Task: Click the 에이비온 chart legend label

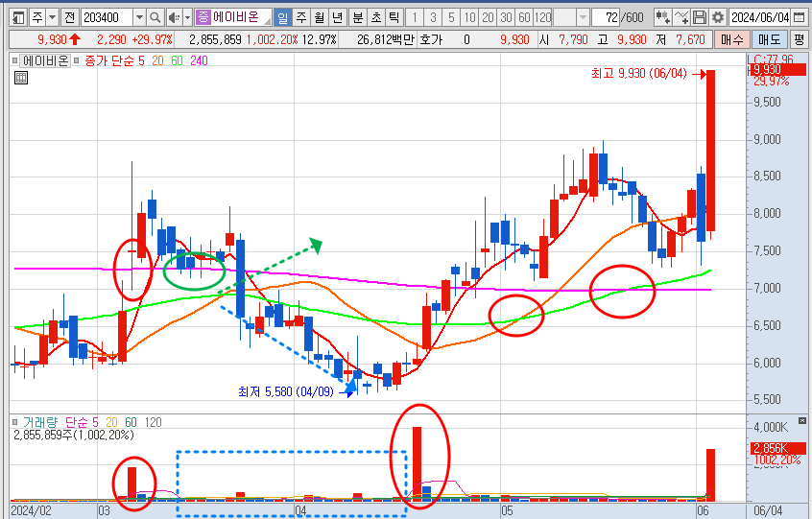Action: pyautogui.click(x=45, y=60)
